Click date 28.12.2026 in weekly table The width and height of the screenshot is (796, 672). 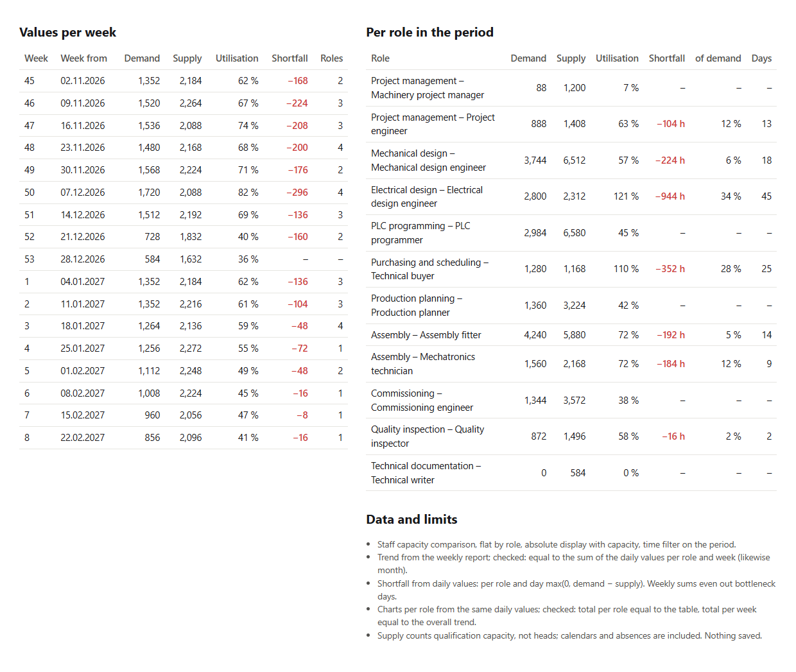[83, 259]
